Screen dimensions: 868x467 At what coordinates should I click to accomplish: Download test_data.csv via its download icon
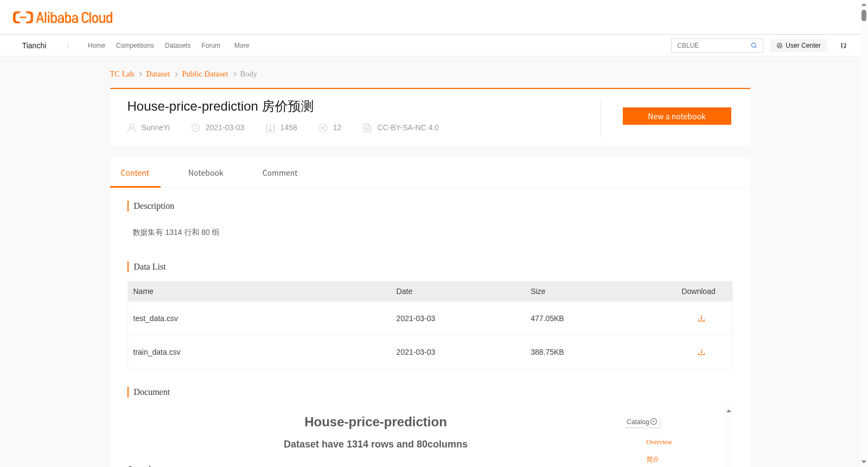[x=701, y=318]
